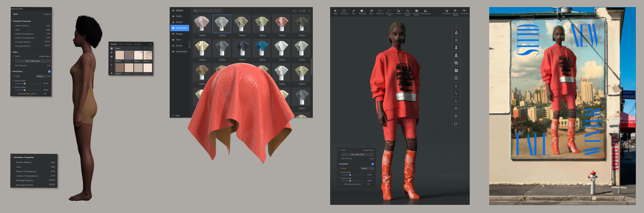Click the Edit Fabric Style button
This screenshot has height=213, width=644.
tap(33, 61)
